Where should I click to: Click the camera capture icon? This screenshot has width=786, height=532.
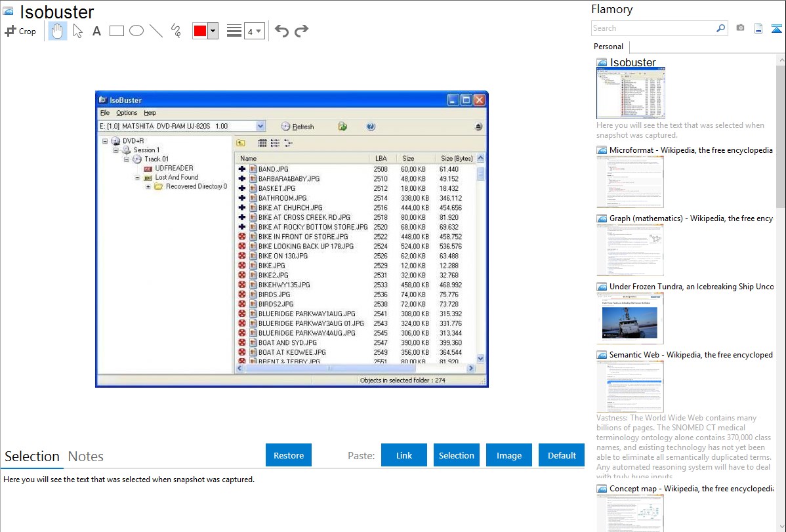pos(740,28)
